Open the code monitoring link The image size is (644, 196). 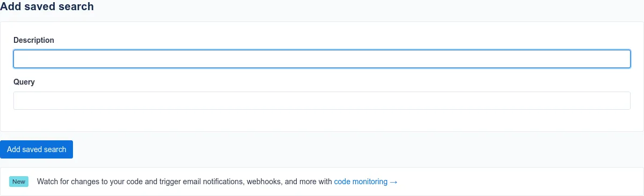(361, 182)
